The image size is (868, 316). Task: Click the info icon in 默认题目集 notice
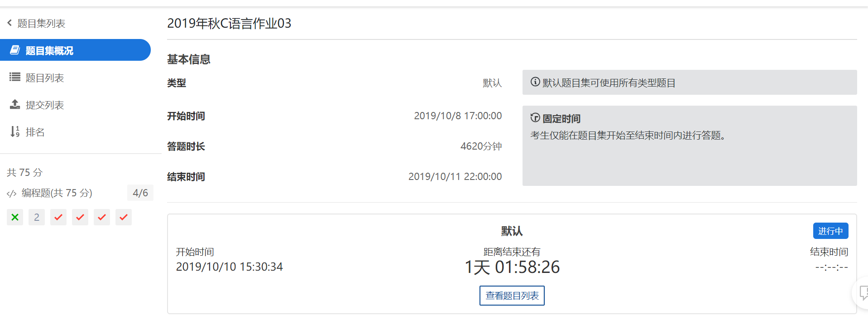(x=535, y=82)
